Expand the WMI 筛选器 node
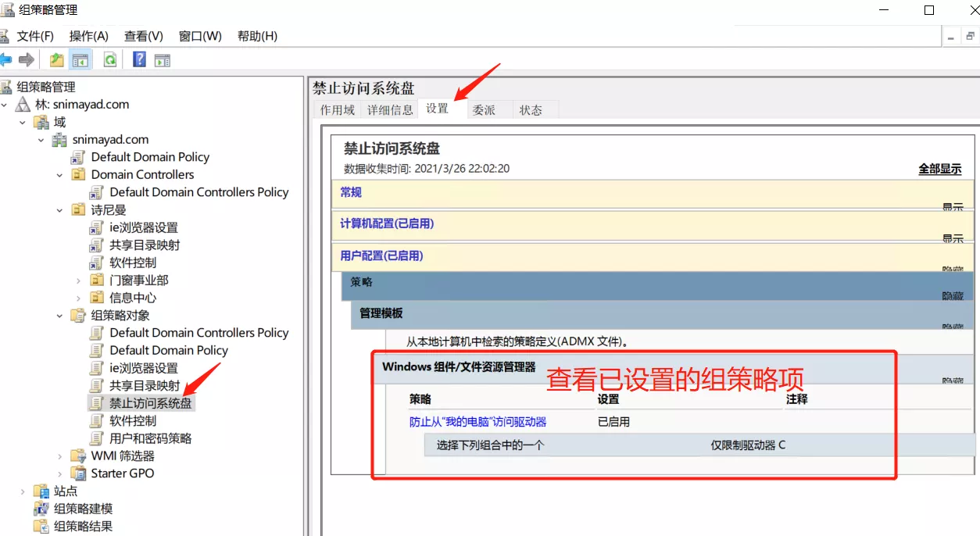 pyautogui.click(x=60, y=456)
